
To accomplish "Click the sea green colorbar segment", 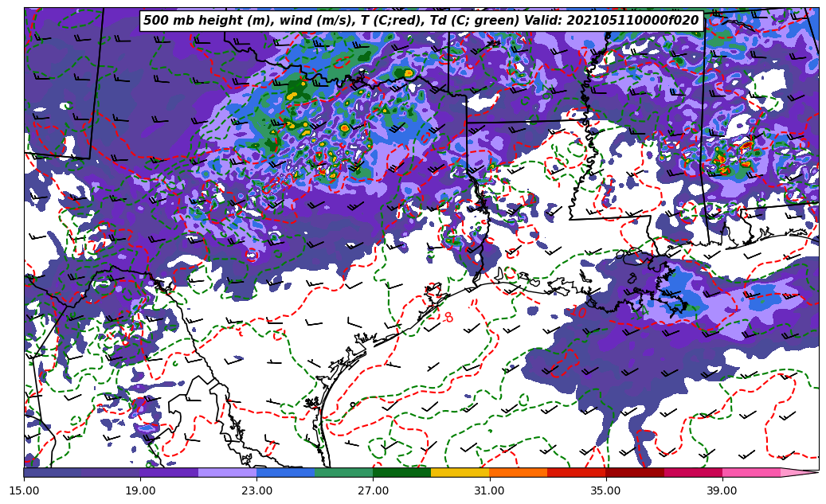I will pyautogui.click(x=343, y=472).
